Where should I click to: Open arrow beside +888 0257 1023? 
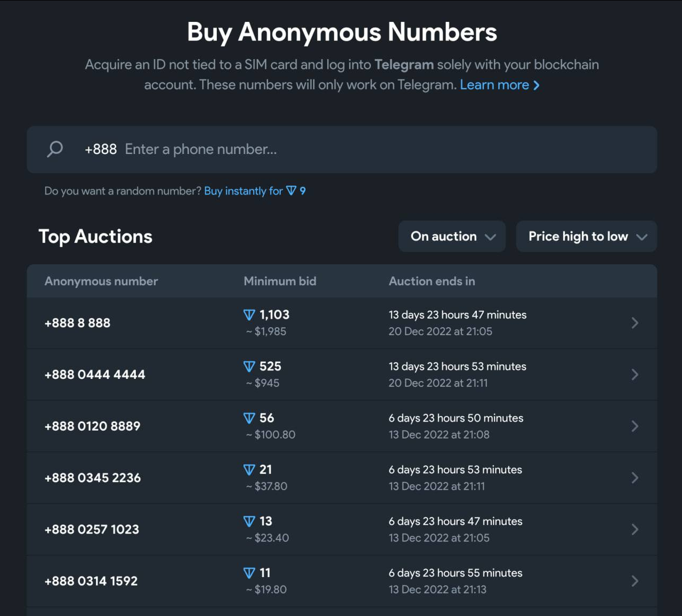click(634, 530)
